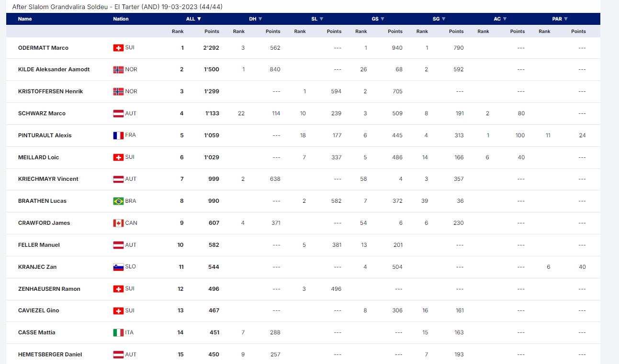This screenshot has height=364, width=619.
Task: Open KRIECHMAYR Vincent profile
Action: coord(48,179)
